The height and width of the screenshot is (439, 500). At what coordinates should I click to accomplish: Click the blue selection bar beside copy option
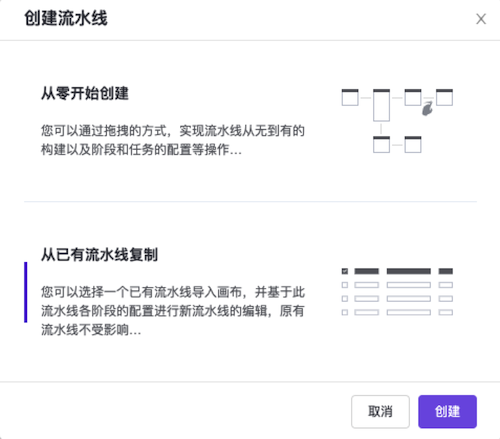point(26,292)
